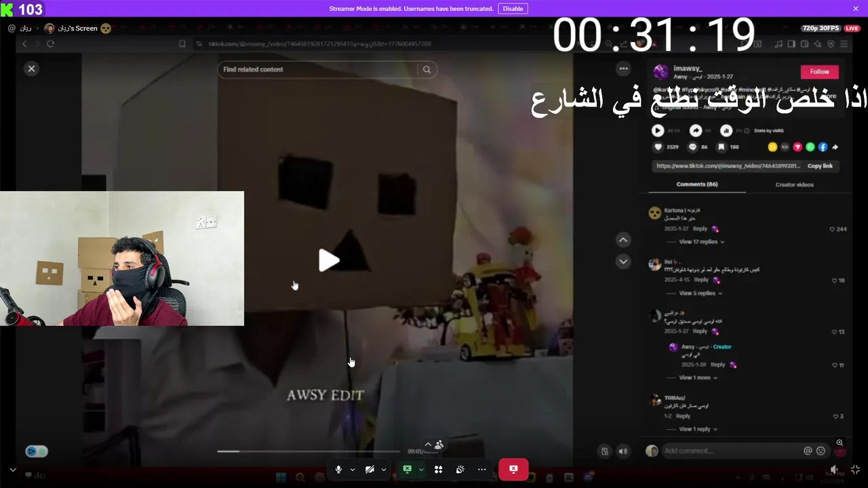Dismiss the Streamer Mode banner
The height and width of the screenshot is (488, 868).
856,9
